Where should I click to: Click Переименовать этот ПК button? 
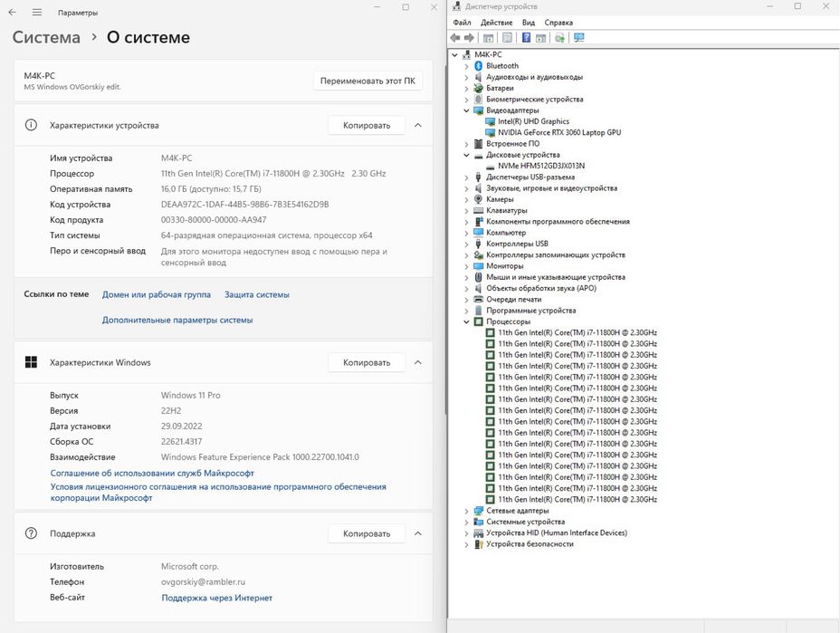[367, 81]
